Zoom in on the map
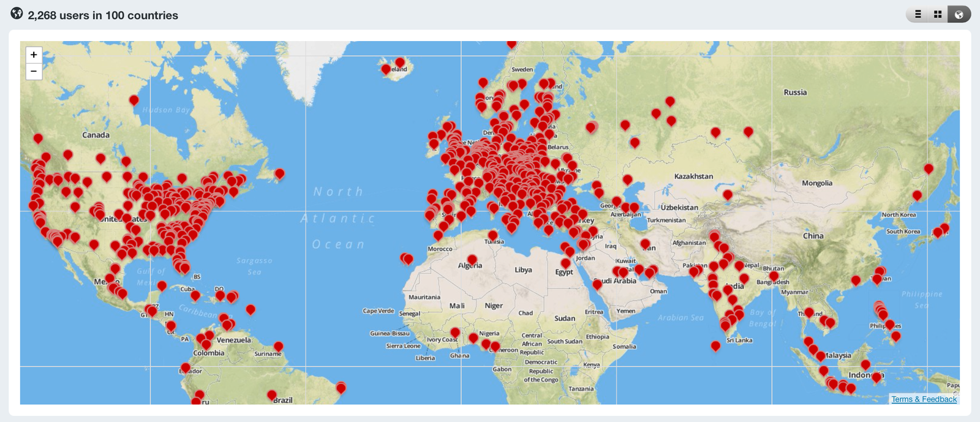 coord(34,55)
